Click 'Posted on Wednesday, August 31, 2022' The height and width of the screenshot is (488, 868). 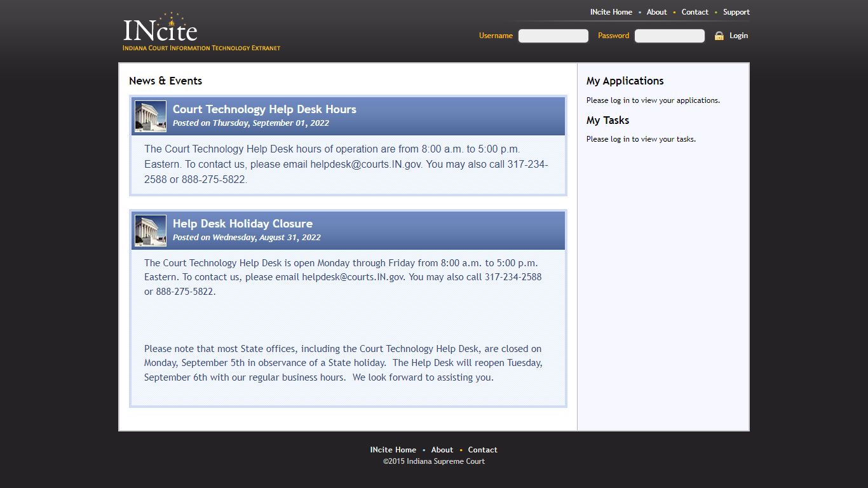tap(247, 238)
